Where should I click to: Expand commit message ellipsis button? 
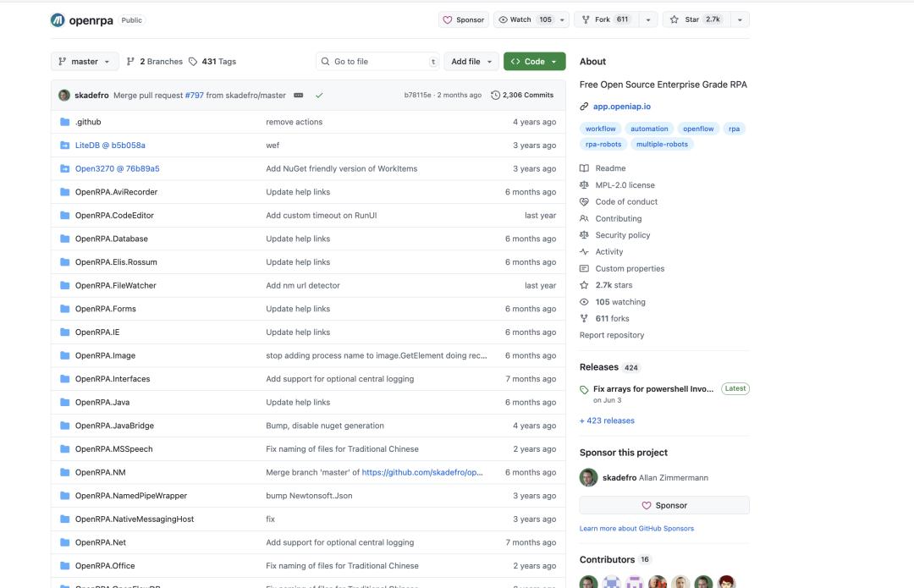299,95
